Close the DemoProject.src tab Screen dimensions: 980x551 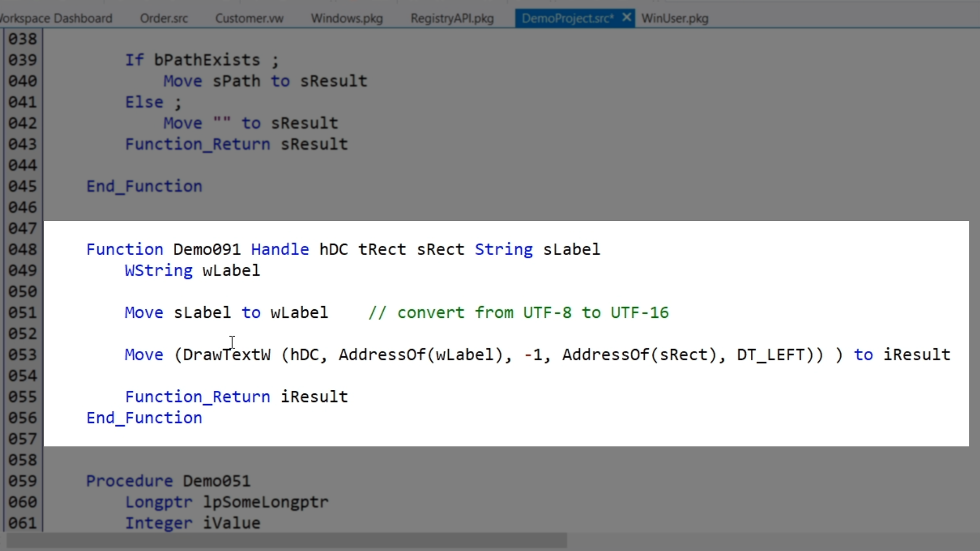pos(627,18)
